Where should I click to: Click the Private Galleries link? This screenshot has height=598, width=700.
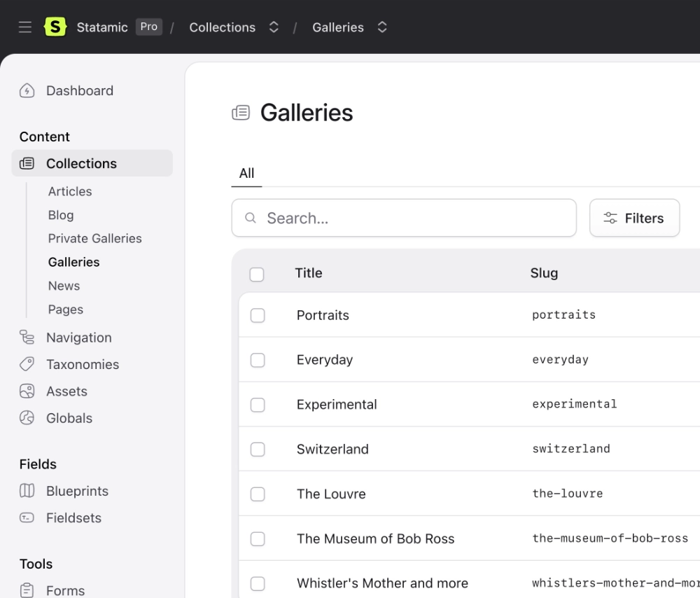click(94, 238)
